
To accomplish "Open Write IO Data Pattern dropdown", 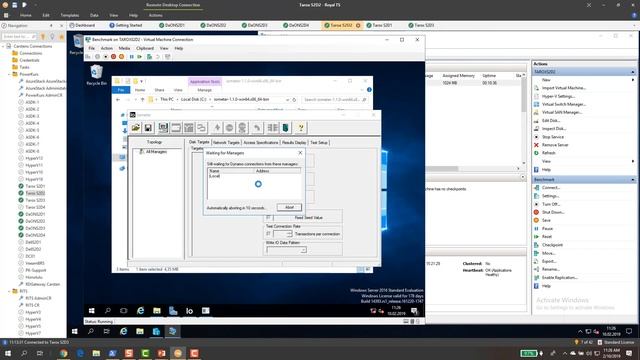I will (303, 250).
